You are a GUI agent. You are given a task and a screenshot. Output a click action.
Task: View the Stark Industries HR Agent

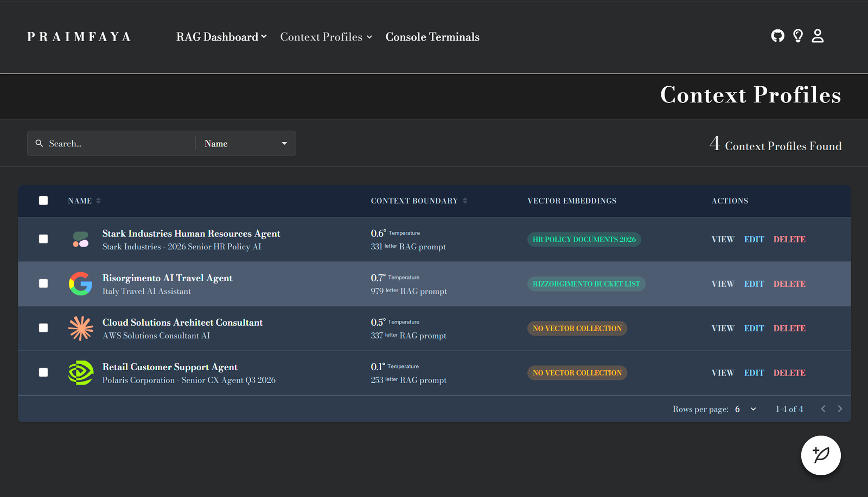click(x=723, y=240)
